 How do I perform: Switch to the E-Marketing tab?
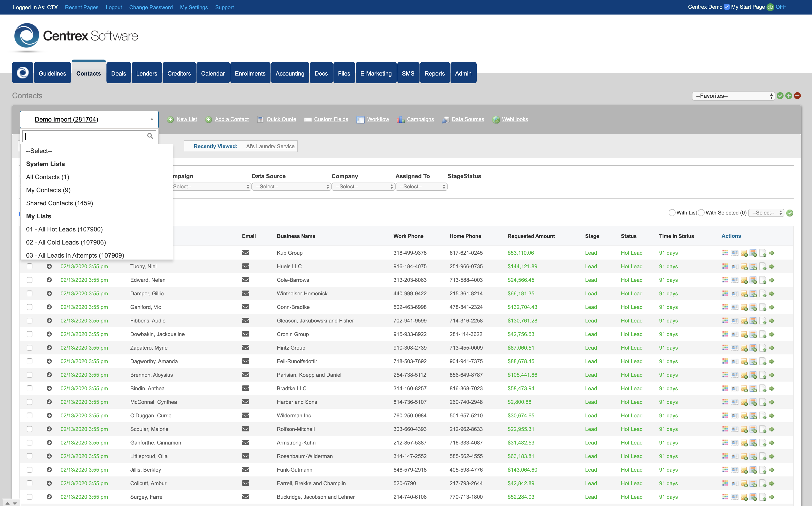pyautogui.click(x=376, y=73)
